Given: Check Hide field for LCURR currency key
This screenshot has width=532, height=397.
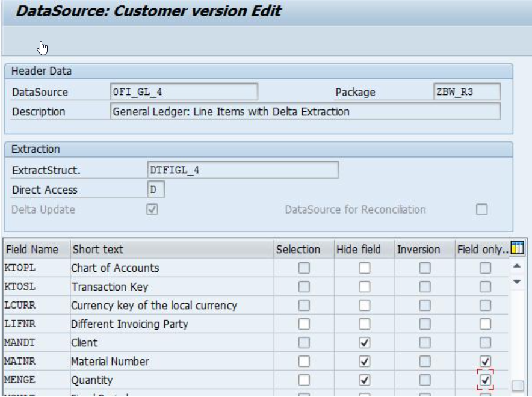Looking at the screenshot, I should click(364, 306).
